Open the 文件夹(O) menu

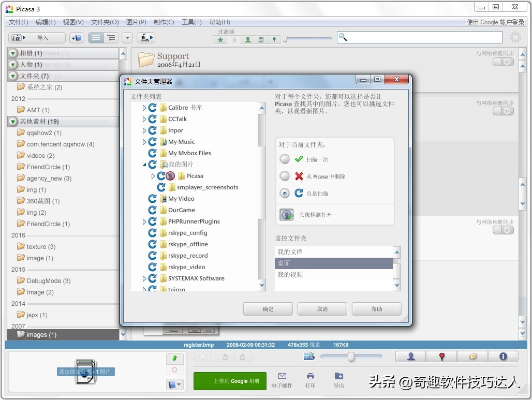coord(105,22)
